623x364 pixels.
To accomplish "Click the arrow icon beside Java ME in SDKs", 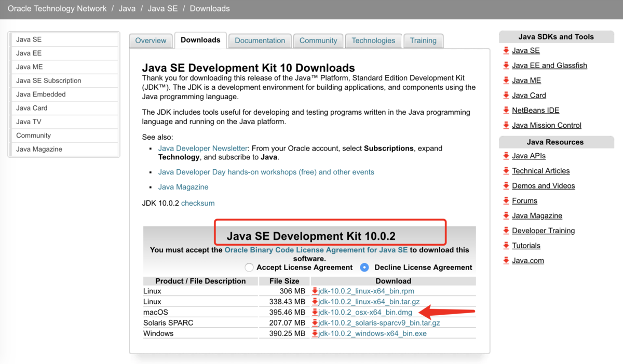I will click(506, 80).
